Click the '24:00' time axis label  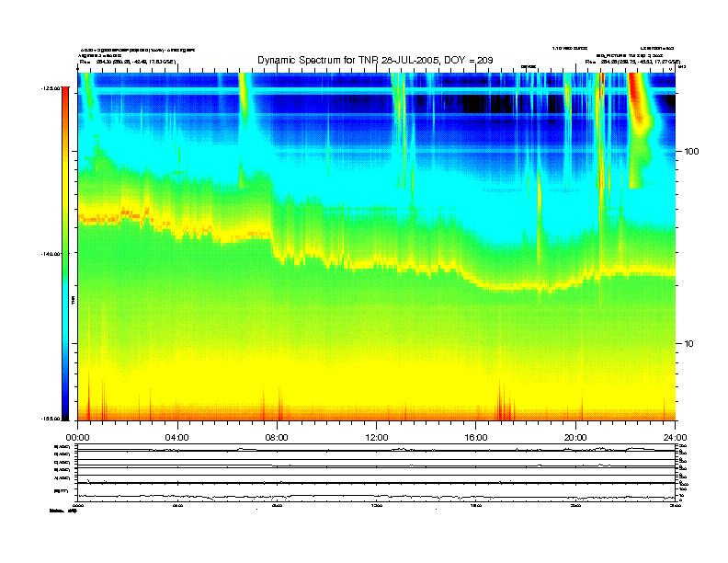pos(675,438)
